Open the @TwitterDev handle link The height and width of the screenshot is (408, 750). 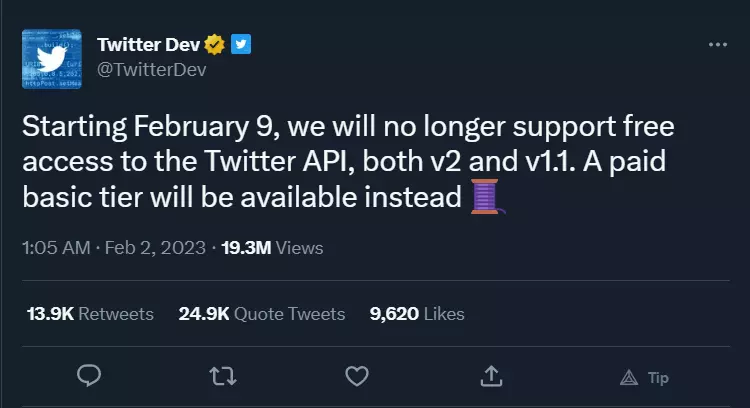147,69
